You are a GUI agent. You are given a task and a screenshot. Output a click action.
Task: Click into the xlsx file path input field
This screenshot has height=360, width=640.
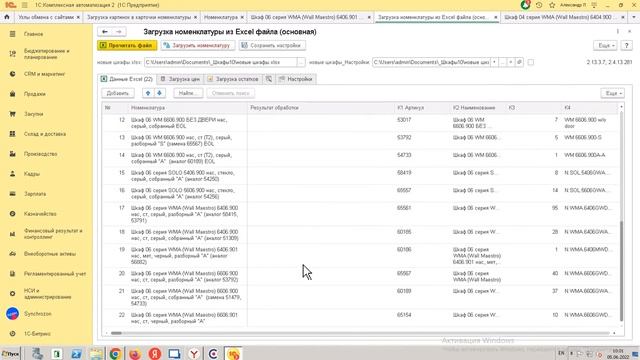point(220,62)
